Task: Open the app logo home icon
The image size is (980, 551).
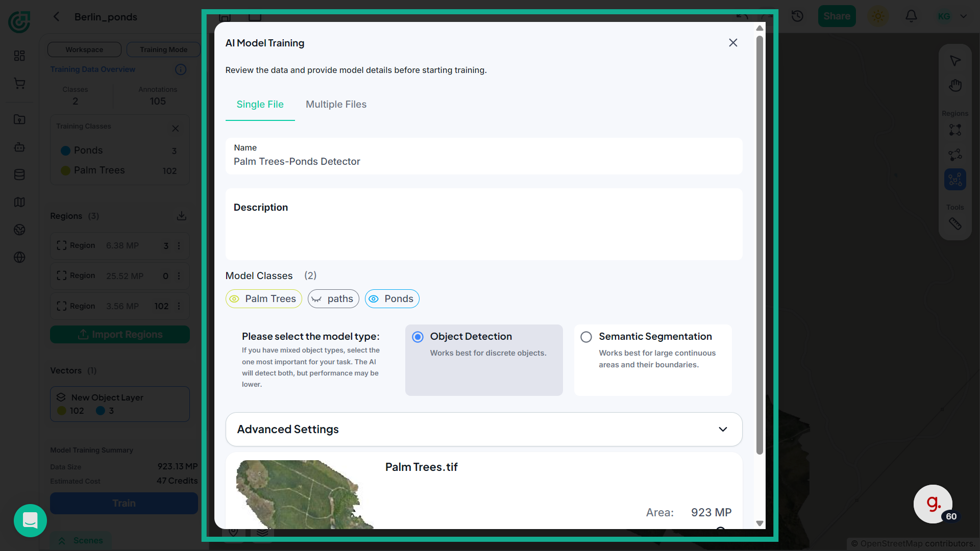Action: click(x=19, y=22)
